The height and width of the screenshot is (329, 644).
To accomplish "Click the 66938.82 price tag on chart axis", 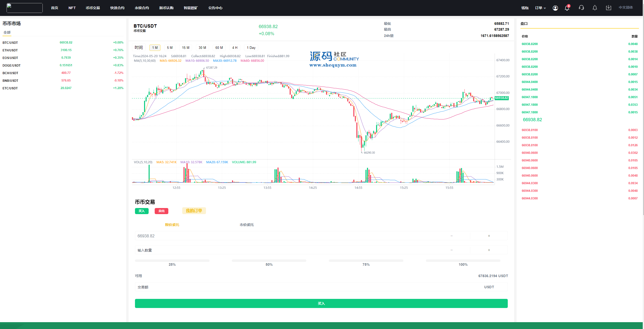I will (501, 98).
